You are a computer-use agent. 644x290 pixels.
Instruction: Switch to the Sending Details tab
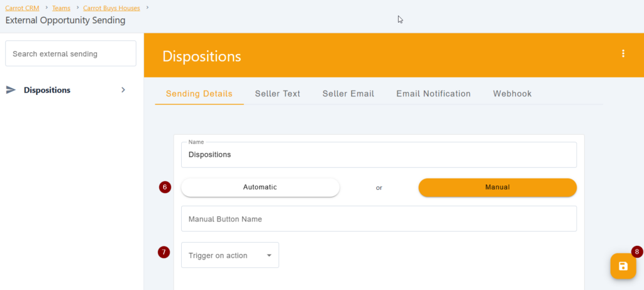point(199,94)
